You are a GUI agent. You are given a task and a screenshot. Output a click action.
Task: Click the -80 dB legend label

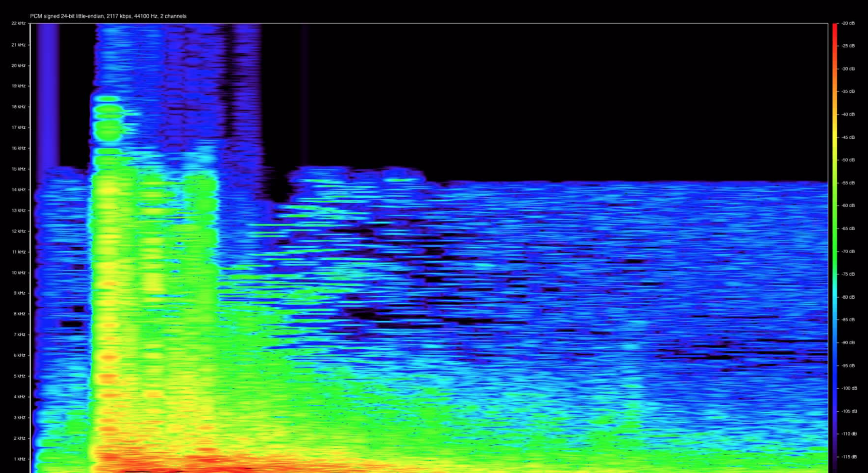point(848,297)
